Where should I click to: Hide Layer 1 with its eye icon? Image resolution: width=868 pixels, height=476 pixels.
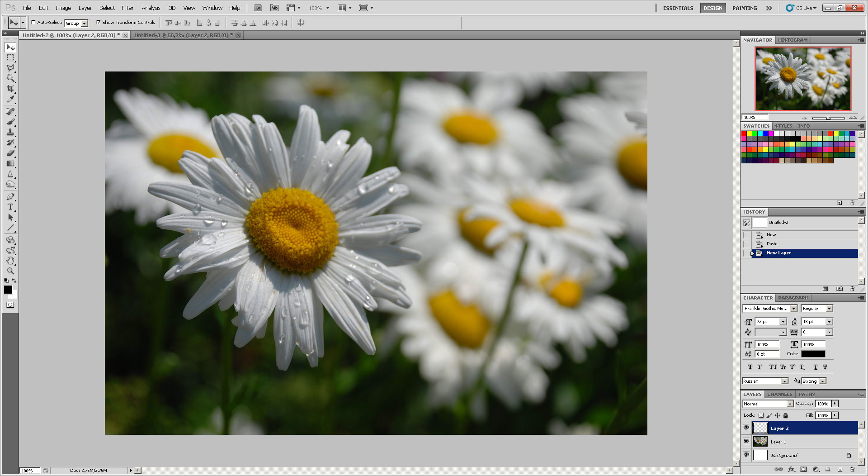tap(746, 441)
